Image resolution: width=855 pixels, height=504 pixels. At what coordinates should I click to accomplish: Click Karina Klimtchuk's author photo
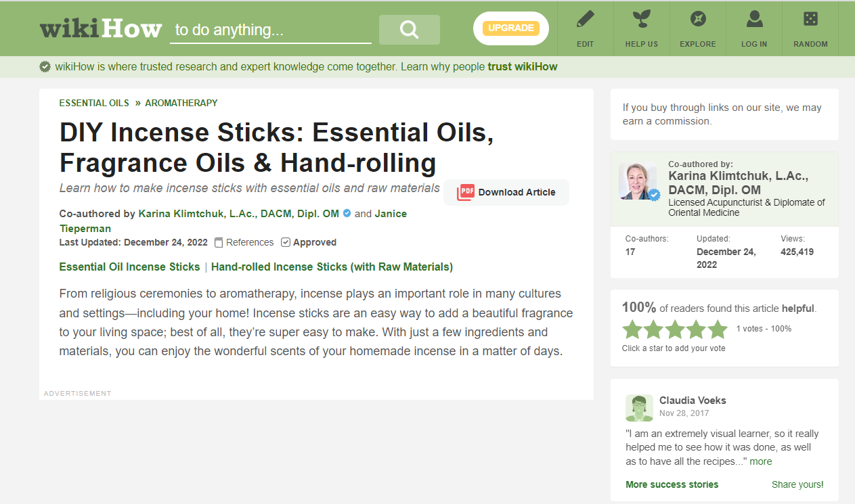point(638,181)
